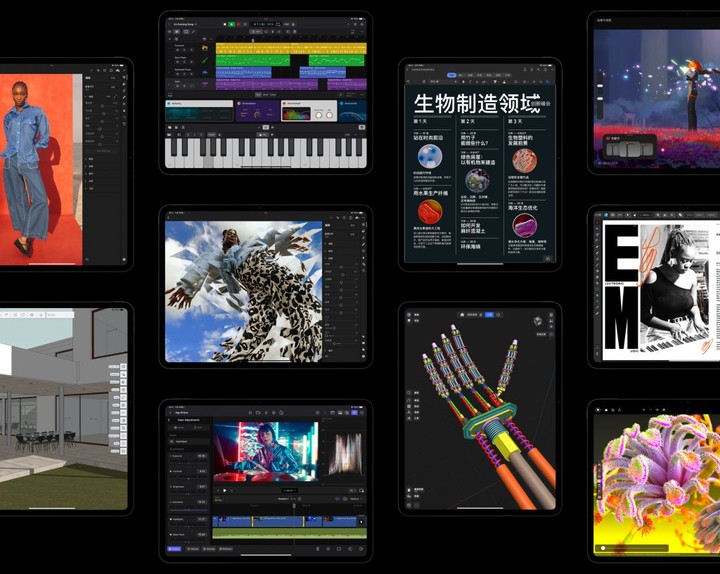Click the blue sphere image under 第1天

click(429, 156)
